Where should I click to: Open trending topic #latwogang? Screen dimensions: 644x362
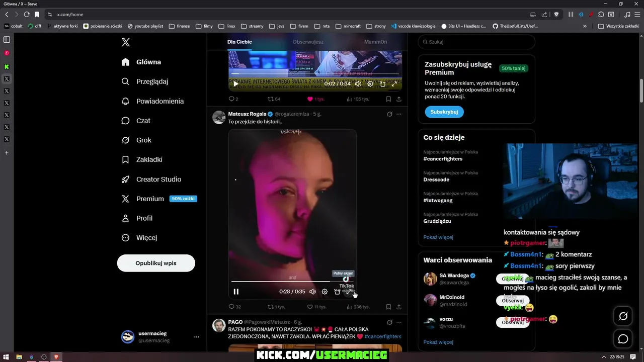[438, 200]
